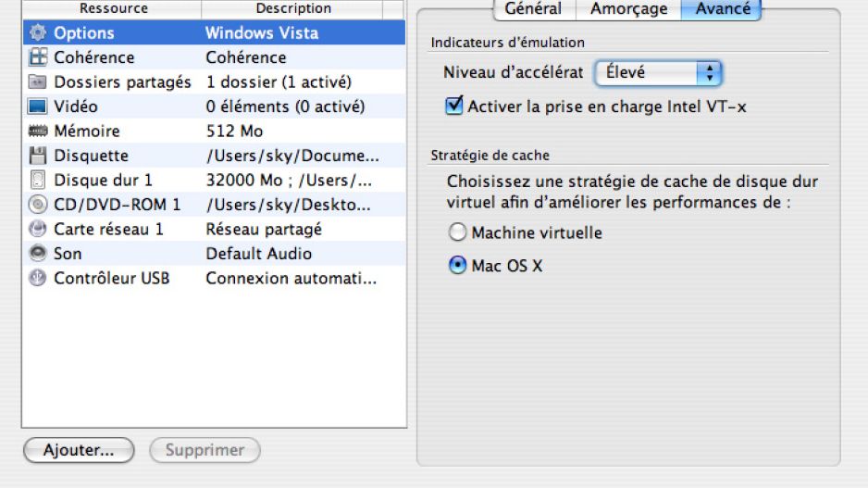Click the Description column header
The width and height of the screenshot is (868, 488).
pyautogui.click(x=293, y=8)
